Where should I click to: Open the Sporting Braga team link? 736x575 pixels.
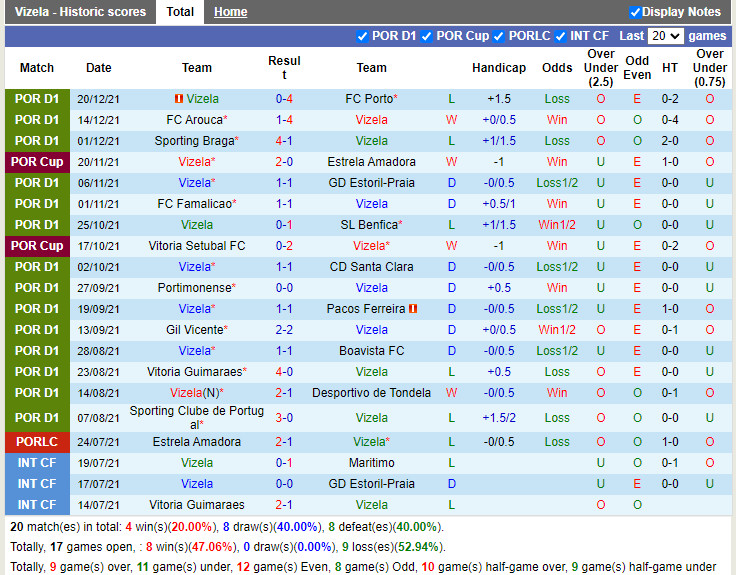point(197,141)
